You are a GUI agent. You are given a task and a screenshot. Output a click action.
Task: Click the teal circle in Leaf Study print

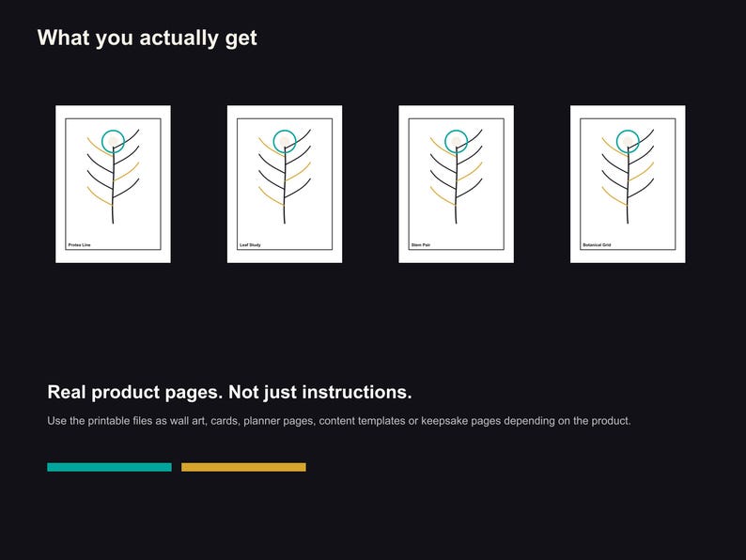coord(285,141)
